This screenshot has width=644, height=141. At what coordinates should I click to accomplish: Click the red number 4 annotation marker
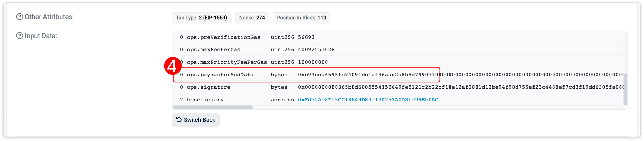173,66
